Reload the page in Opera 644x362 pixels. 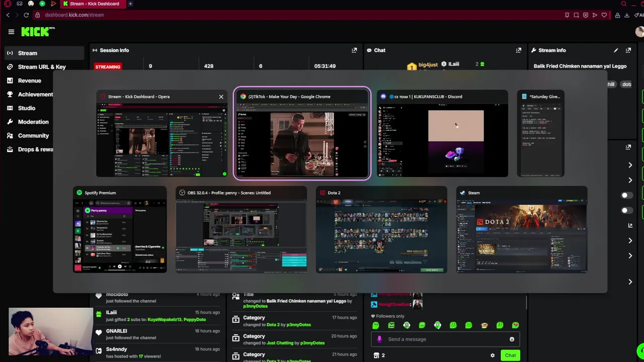(26, 15)
